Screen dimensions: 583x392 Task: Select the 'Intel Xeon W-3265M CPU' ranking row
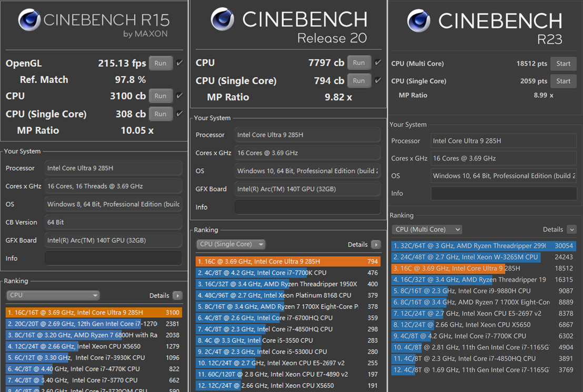484,257
